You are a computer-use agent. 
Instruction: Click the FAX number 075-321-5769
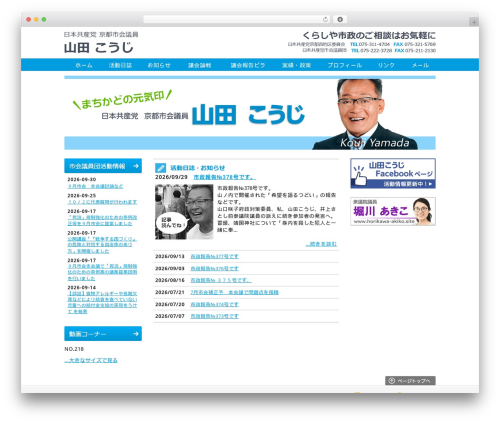point(420,44)
